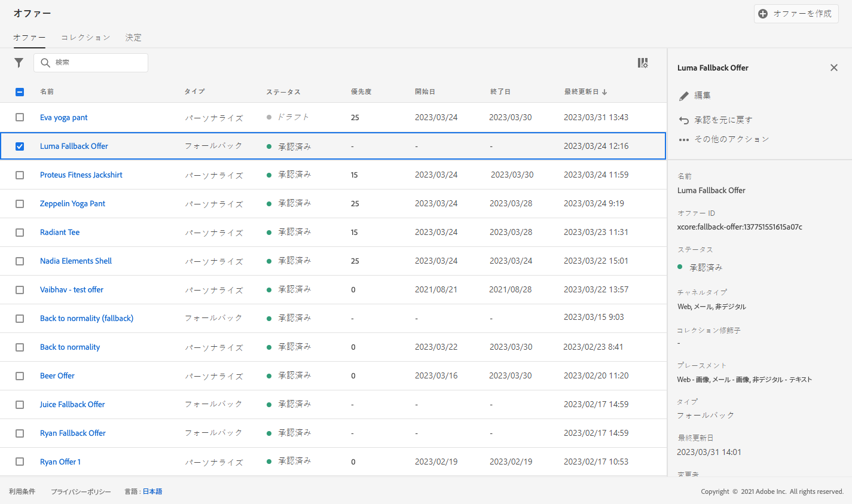The image size is (852, 504).
Task: Switch to the コレクション tab
Action: (x=85, y=38)
